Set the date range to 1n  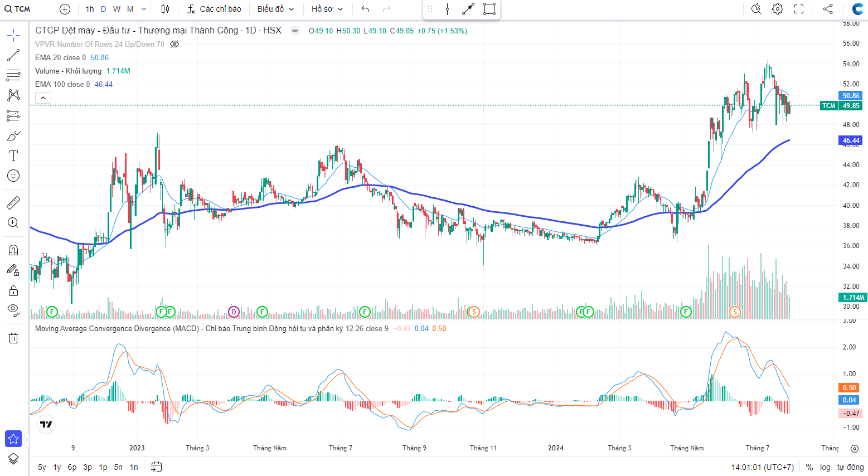pos(134,467)
